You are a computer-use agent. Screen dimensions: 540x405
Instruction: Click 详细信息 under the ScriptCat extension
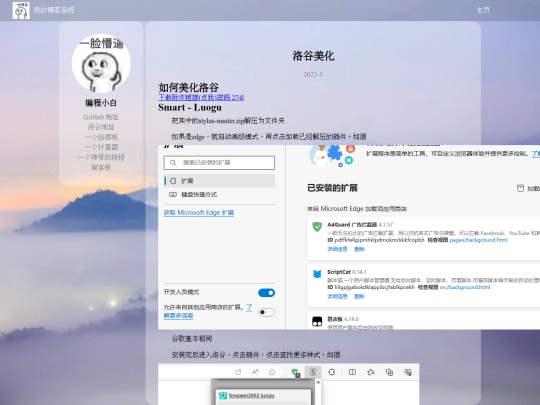[337, 296]
